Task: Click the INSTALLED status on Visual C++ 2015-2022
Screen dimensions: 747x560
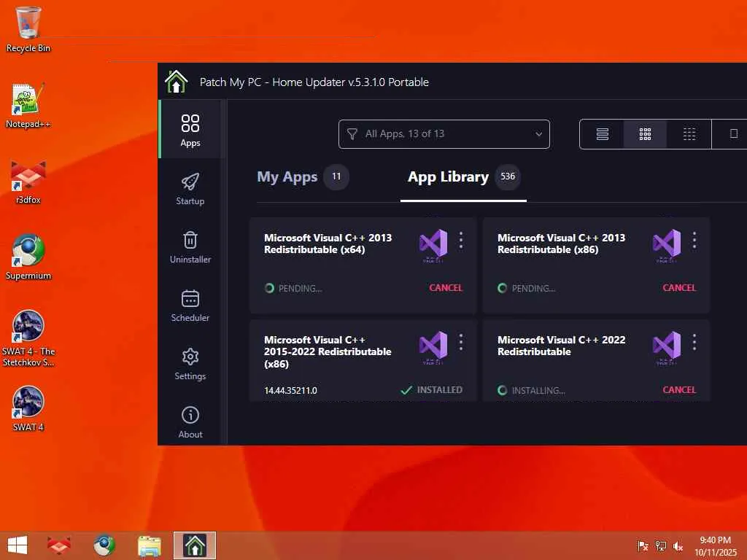Action: [x=432, y=390]
